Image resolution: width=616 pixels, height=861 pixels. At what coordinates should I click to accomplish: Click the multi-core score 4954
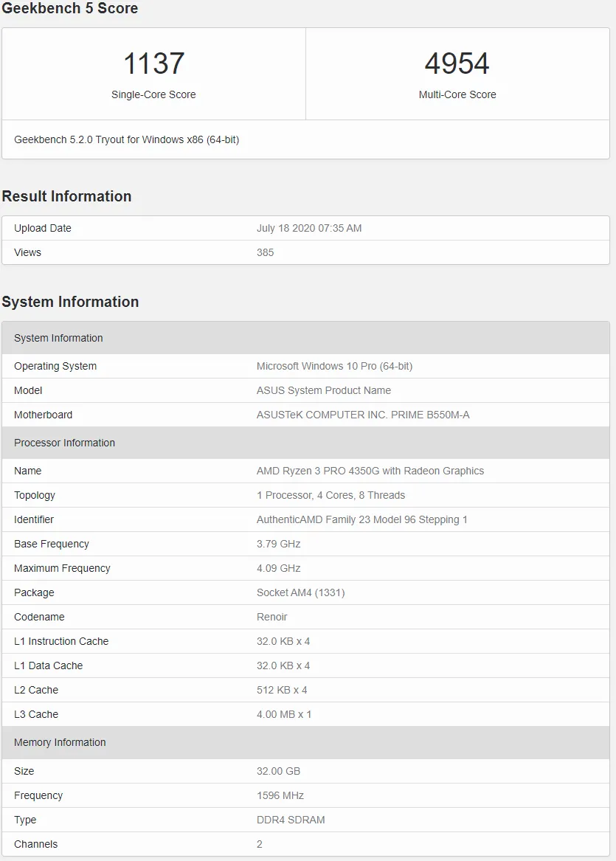[457, 63]
